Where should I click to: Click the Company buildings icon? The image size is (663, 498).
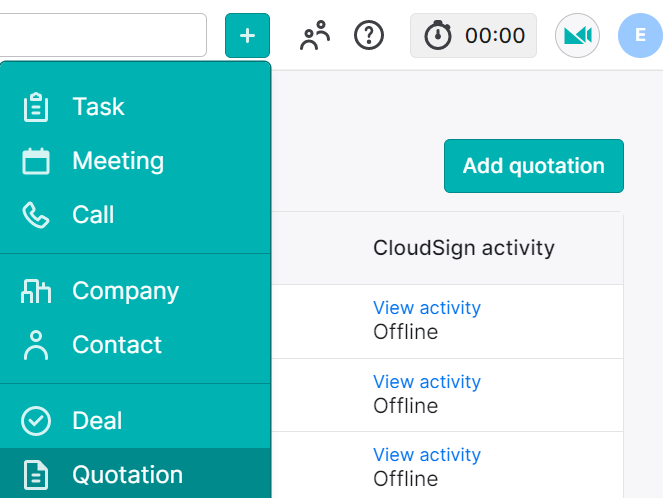(x=36, y=291)
